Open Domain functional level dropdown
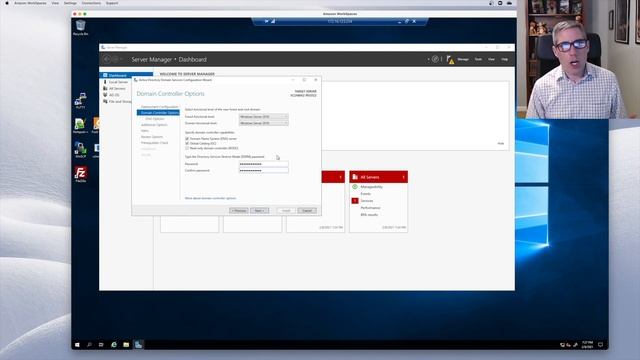Image resolution: width=640 pixels, height=360 pixels. [263, 123]
